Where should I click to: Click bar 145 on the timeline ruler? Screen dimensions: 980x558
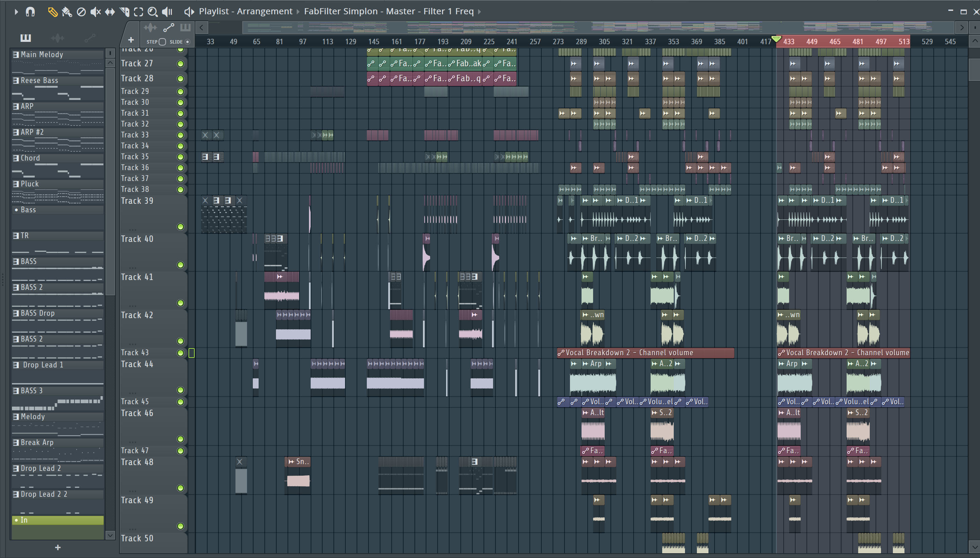pos(374,42)
